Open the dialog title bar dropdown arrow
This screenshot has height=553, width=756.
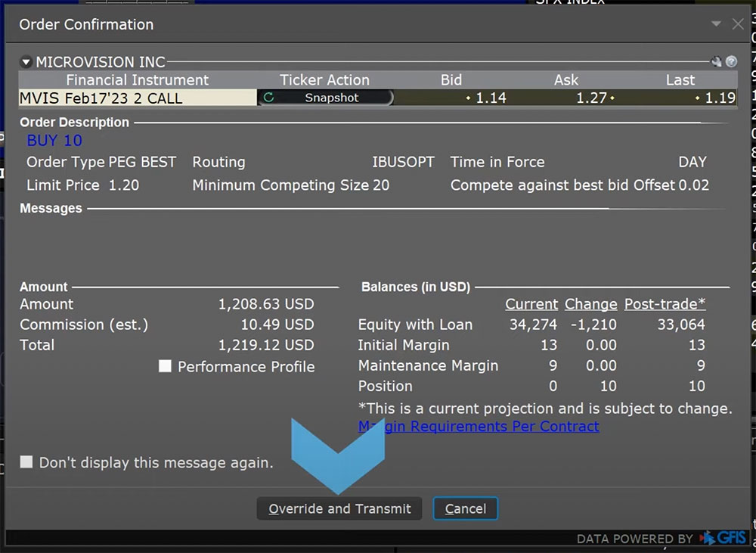pos(716,24)
